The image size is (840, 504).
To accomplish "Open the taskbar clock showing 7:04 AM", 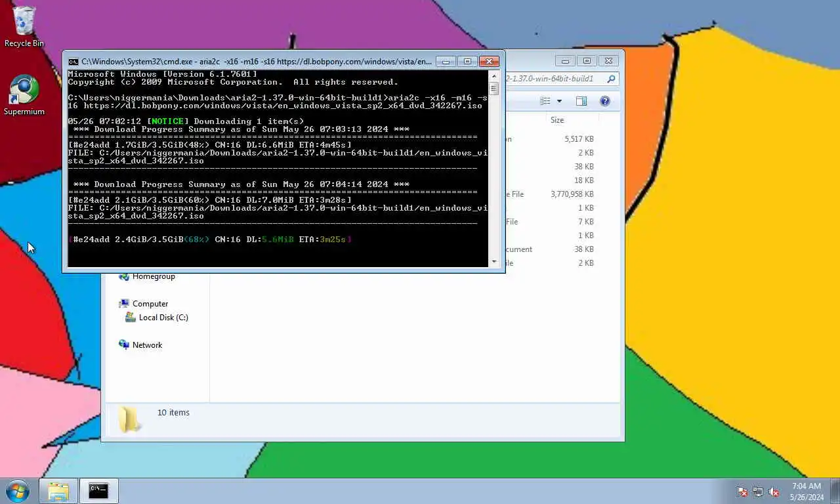I will point(807,492).
